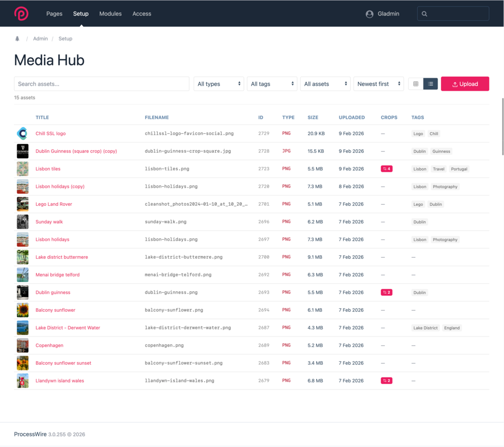Open the Balcony sunflower asset link
Viewport: 504px width, 447px height.
coord(55,310)
